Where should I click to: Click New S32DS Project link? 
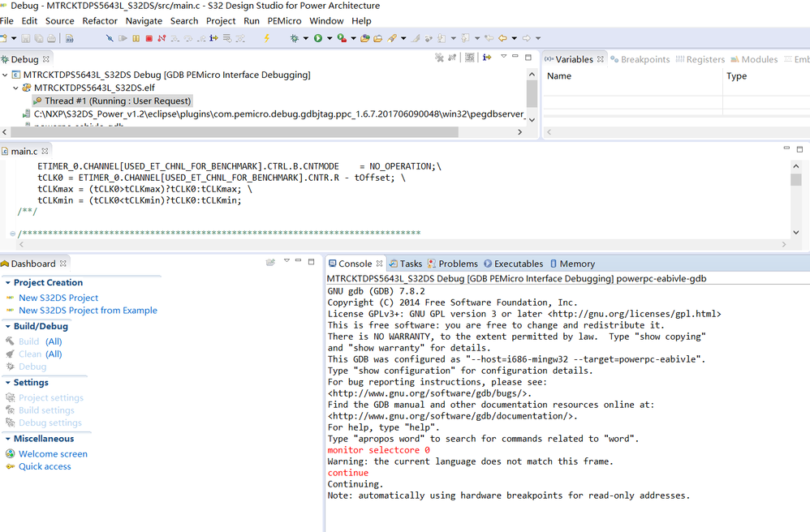[58, 298]
